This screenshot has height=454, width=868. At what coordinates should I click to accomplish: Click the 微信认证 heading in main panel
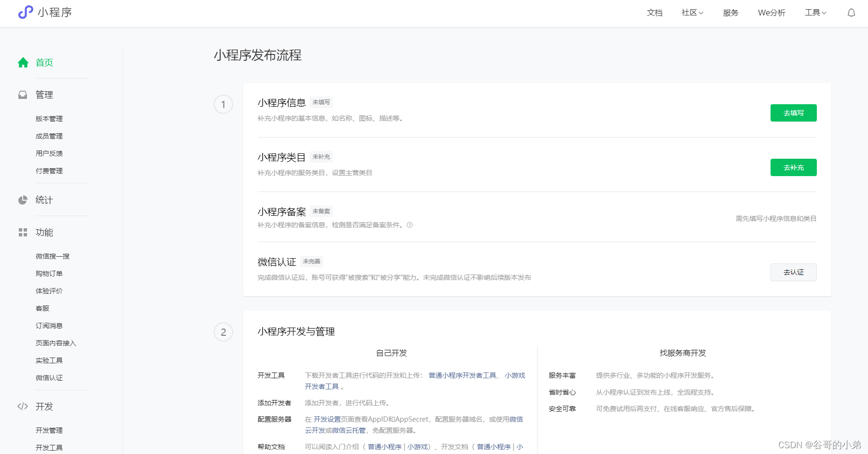[x=277, y=262]
